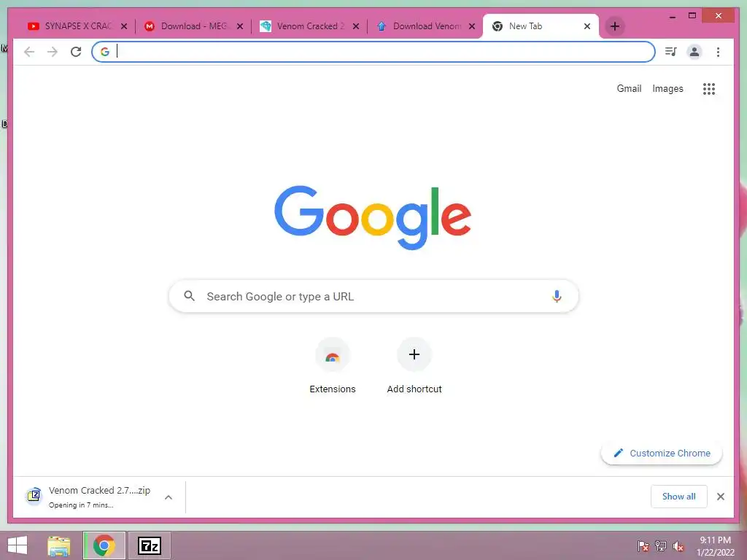Viewport: 747px width, 560px height.
Task: Click Show all downloads
Action: coord(679,497)
